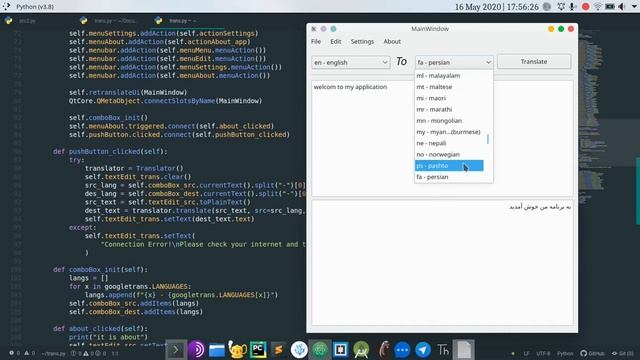
Task: Click the microphone icon in the system tray
Action: click(x=573, y=7)
